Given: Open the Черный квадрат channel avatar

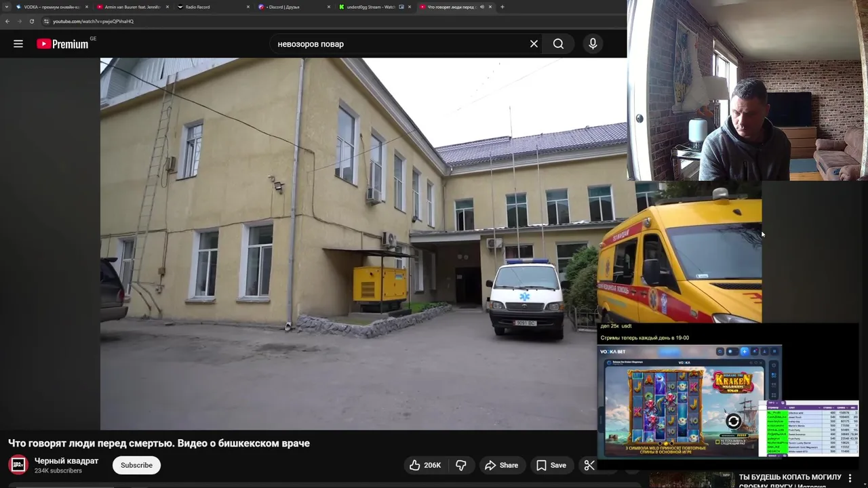Looking at the screenshot, I should (x=18, y=465).
